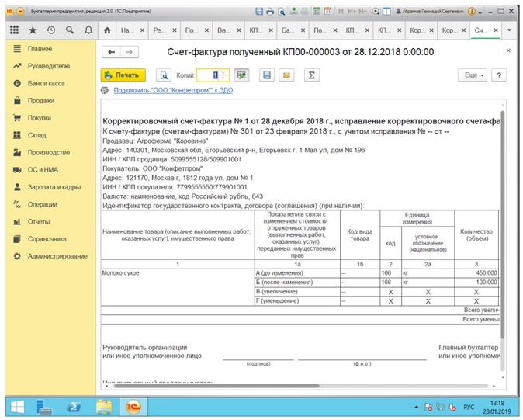
Task: Open Favorites star icon
Action: tap(33, 30)
